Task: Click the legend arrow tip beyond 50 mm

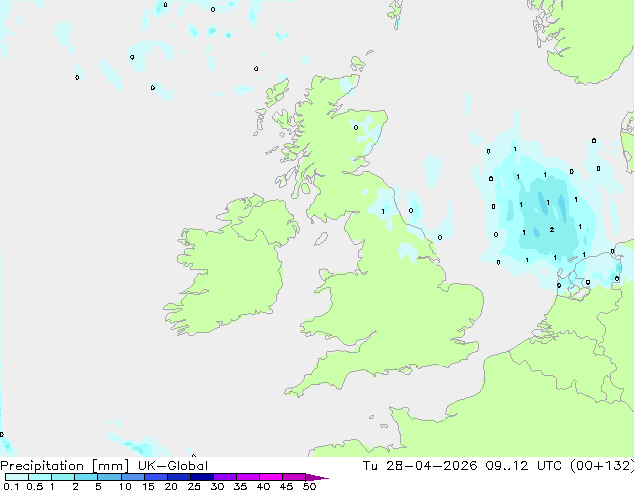Action: [x=317, y=477]
